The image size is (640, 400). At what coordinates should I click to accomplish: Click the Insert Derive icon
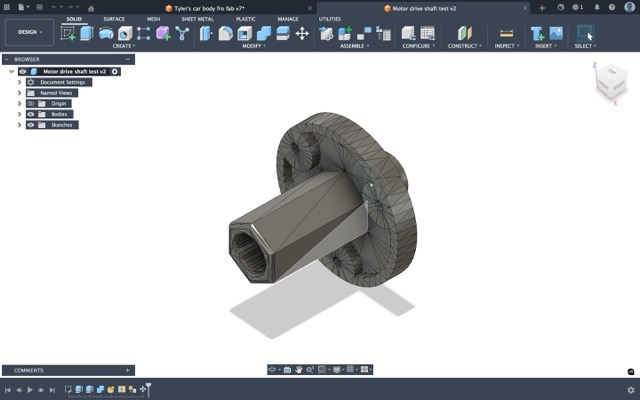537,33
